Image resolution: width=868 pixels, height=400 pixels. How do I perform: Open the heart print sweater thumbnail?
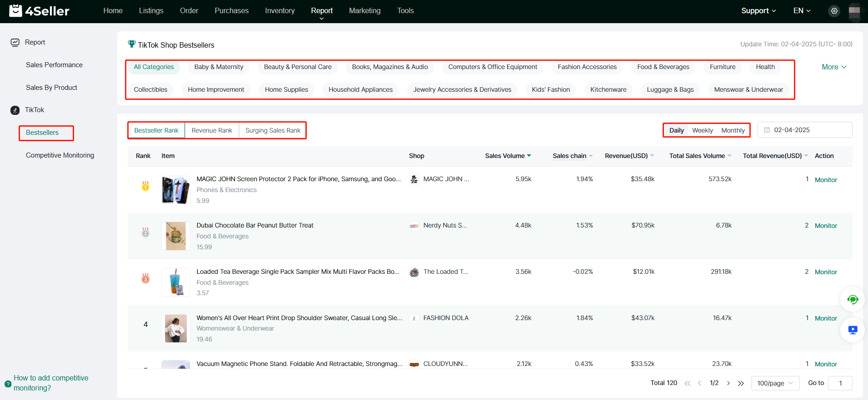(176, 328)
